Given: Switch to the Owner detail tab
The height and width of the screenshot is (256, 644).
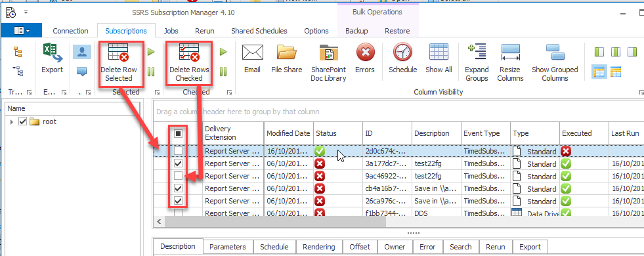Looking at the screenshot, I should point(395,247).
